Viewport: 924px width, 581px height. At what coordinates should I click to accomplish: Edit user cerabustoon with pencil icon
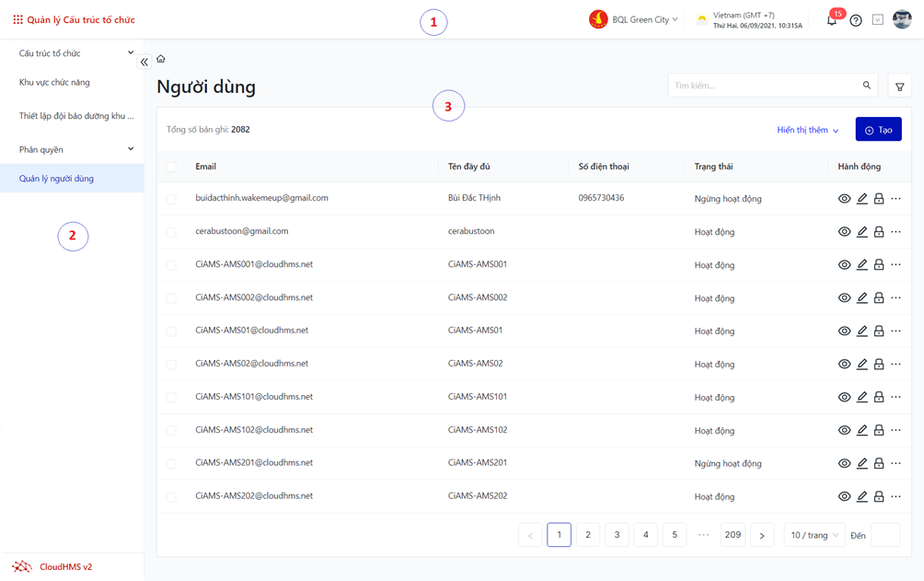tap(861, 232)
